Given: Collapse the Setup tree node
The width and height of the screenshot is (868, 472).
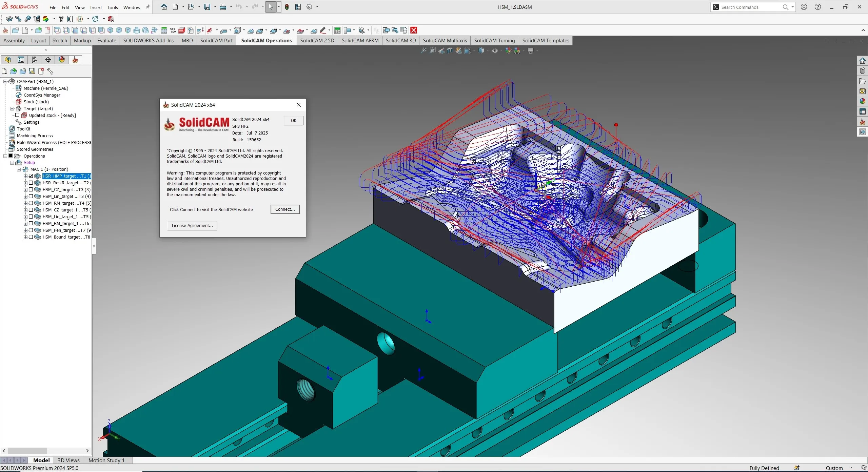Looking at the screenshot, I should pyautogui.click(x=12, y=163).
